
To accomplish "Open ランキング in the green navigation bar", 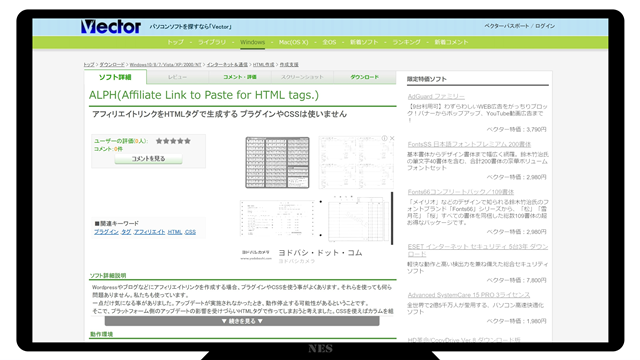I will pyautogui.click(x=406, y=42).
